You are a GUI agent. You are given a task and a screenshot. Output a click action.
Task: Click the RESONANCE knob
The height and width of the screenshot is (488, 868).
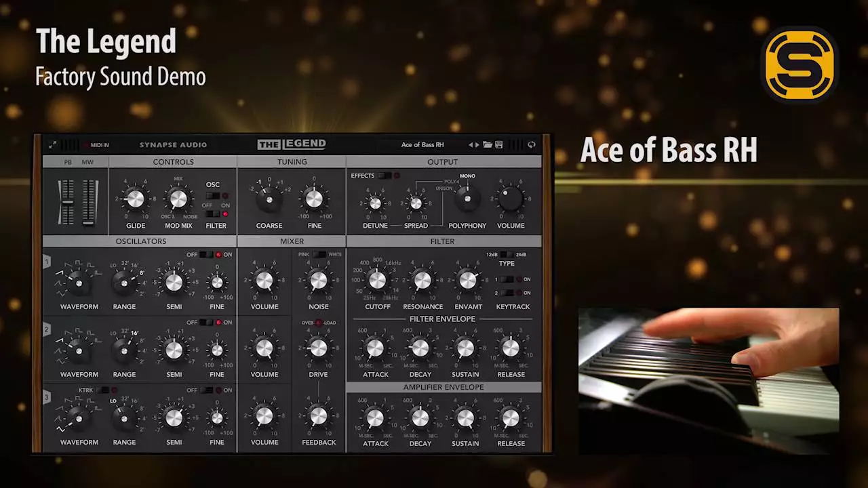pos(422,280)
